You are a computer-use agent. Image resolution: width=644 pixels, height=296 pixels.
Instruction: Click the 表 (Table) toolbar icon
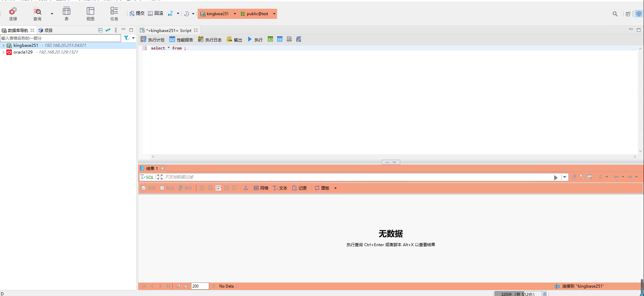(x=67, y=14)
